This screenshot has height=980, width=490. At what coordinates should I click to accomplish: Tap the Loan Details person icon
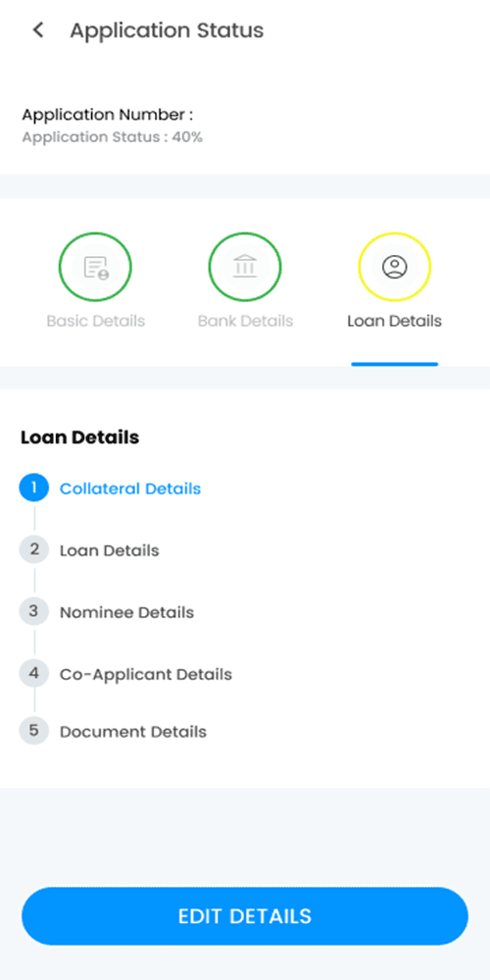pyautogui.click(x=395, y=268)
